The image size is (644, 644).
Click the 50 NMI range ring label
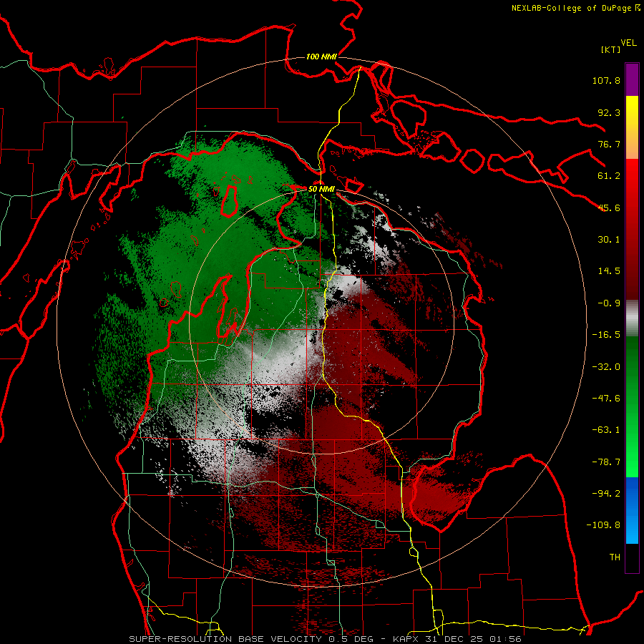(321, 189)
